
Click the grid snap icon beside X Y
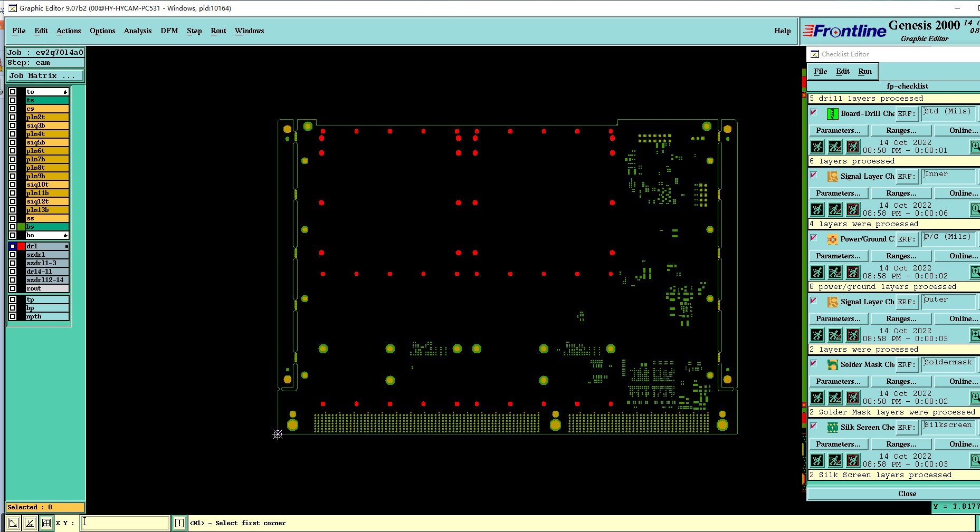tap(46, 523)
